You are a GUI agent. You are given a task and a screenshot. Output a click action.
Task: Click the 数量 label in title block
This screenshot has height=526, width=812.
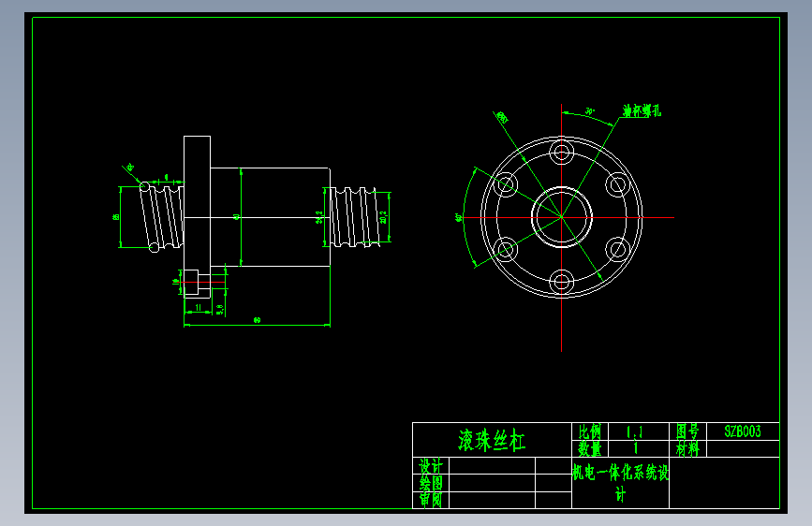[590, 448]
